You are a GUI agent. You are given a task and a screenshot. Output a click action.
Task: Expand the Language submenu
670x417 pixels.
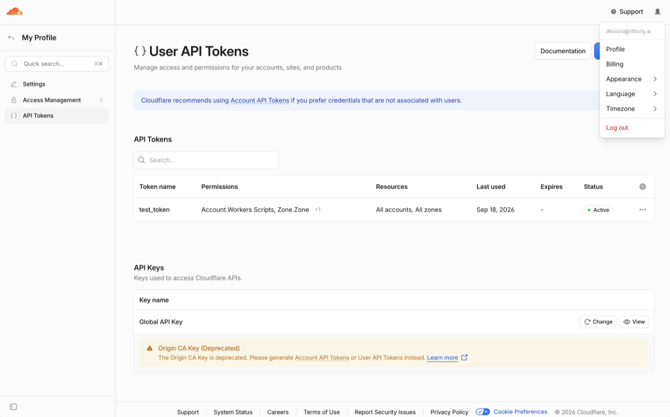(655, 94)
